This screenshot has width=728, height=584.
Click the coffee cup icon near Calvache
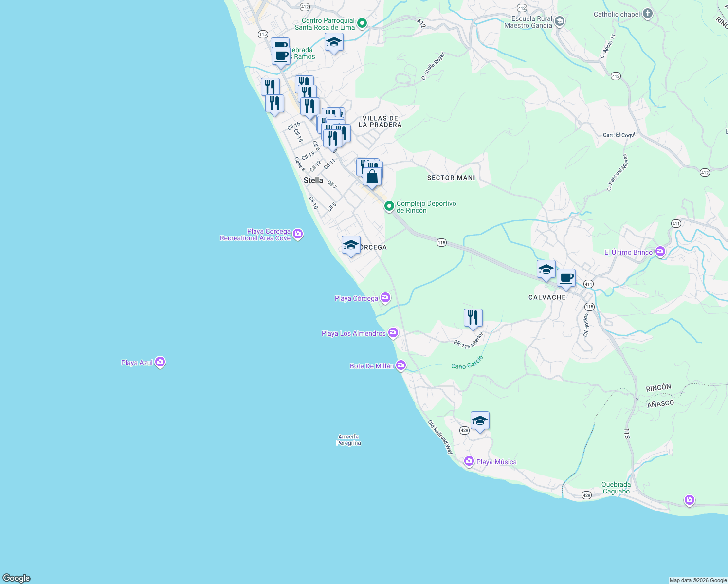tap(566, 277)
